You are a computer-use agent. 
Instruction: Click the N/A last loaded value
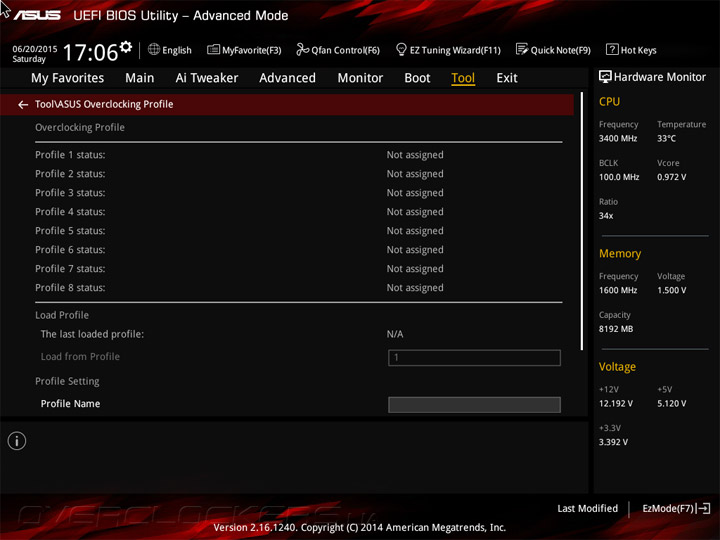(x=395, y=334)
